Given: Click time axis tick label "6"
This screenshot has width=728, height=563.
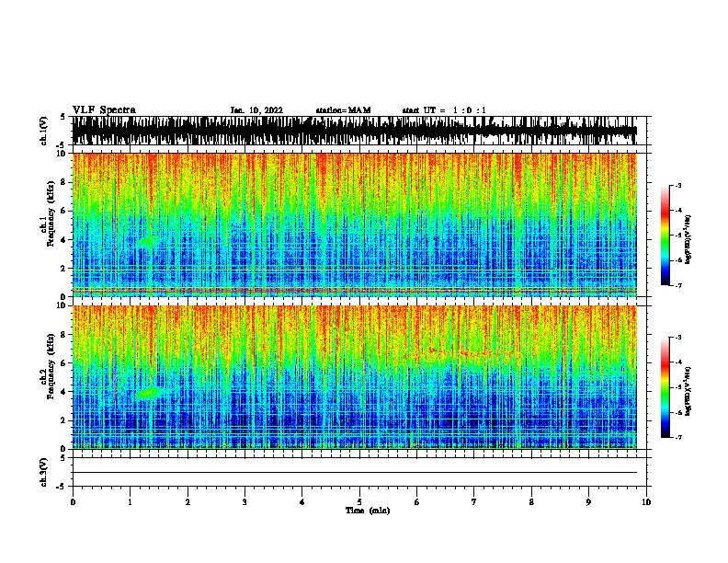Looking at the screenshot, I should (416, 502).
